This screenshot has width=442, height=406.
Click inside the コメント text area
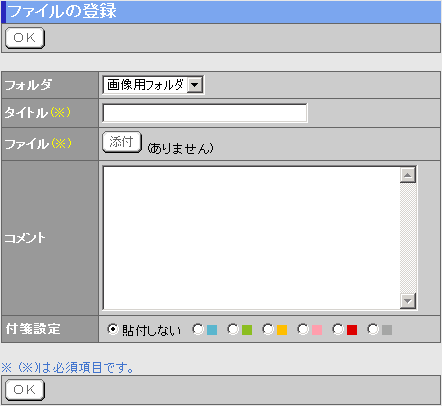252,238
